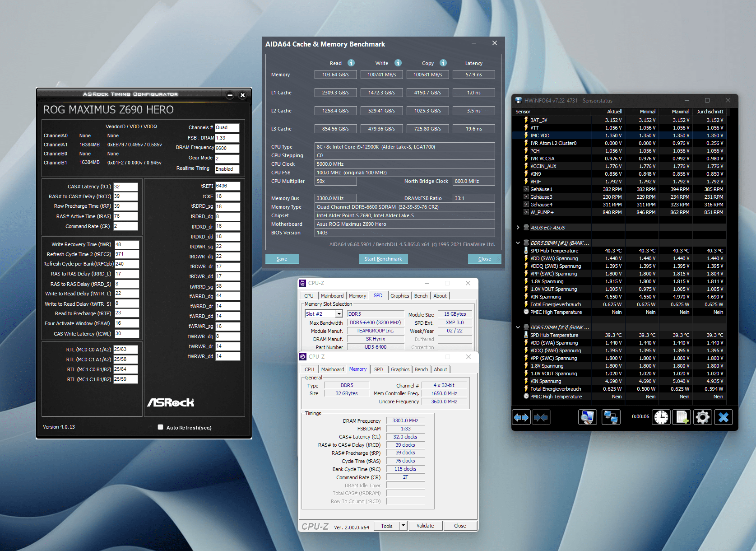Open the Slot #2 memory slot dropdown
The image size is (756, 551).
pyautogui.click(x=339, y=314)
